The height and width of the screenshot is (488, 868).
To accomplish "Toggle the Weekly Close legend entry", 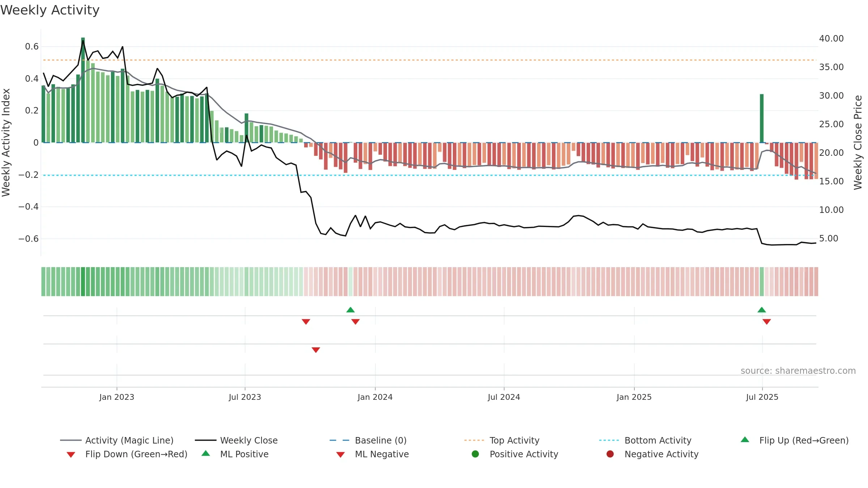I will [x=236, y=440].
